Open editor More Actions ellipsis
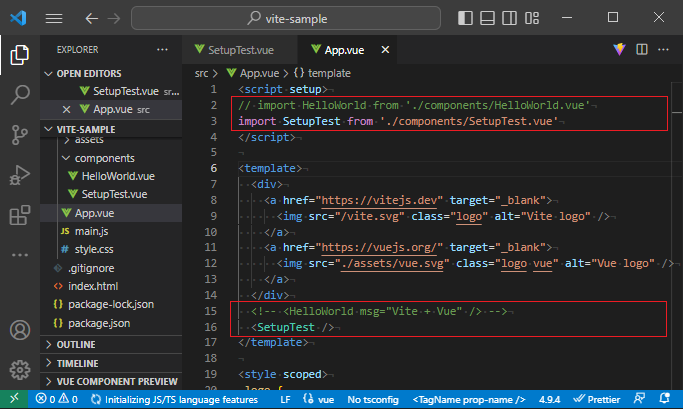Viewport: 683px width, 409px height. pos(663,49)
